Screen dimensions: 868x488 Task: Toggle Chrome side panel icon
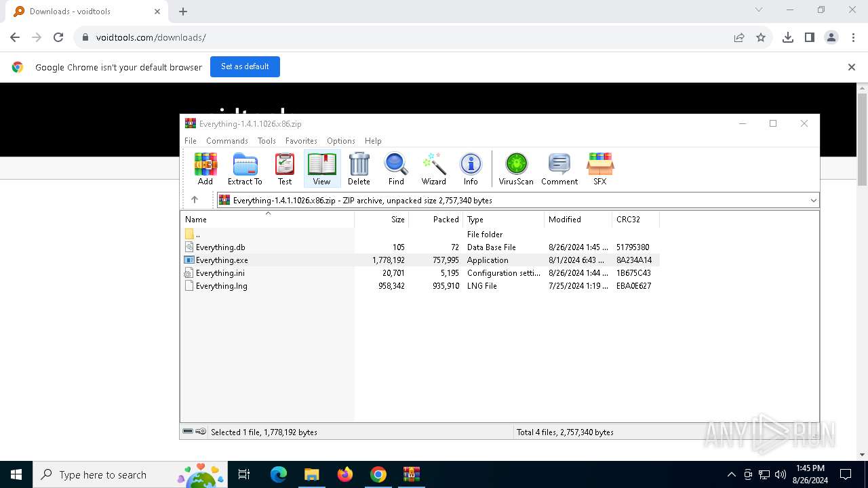point(810,37)
